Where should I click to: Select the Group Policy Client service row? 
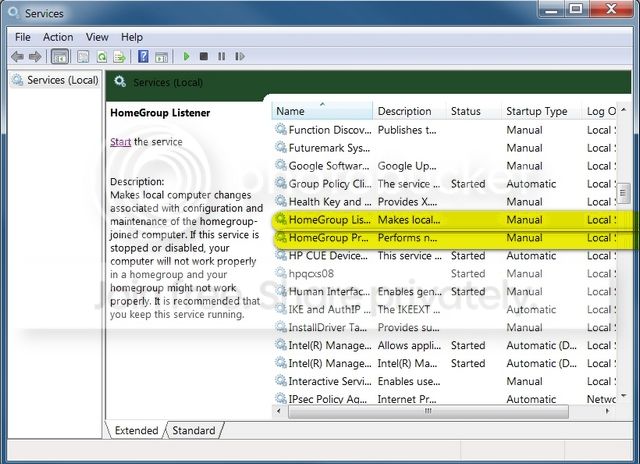coord(444,184)
